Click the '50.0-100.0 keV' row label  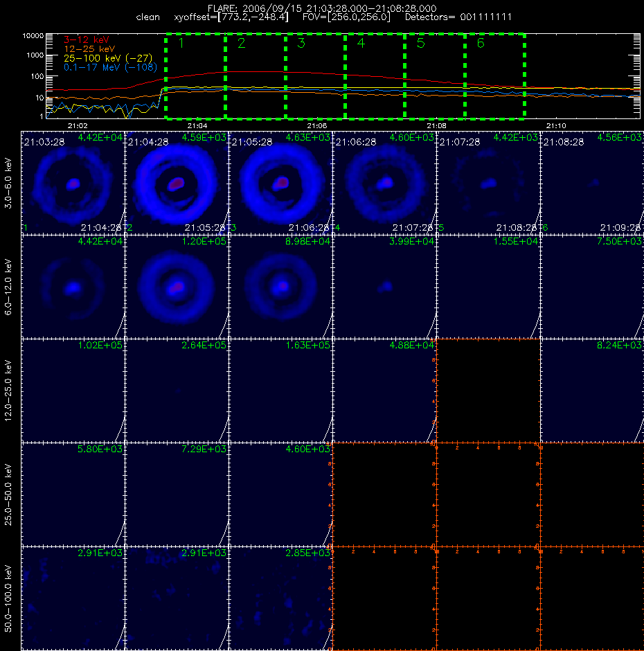coord(9,598)
